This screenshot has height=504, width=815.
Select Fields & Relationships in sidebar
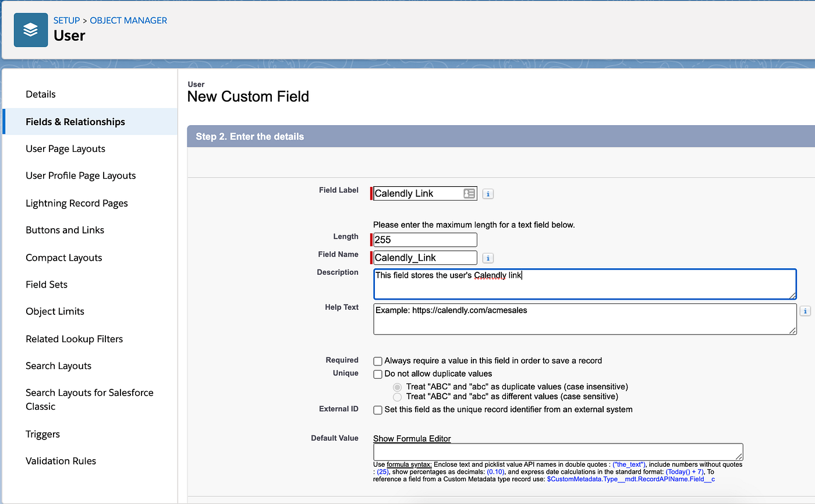pos(90,122)
